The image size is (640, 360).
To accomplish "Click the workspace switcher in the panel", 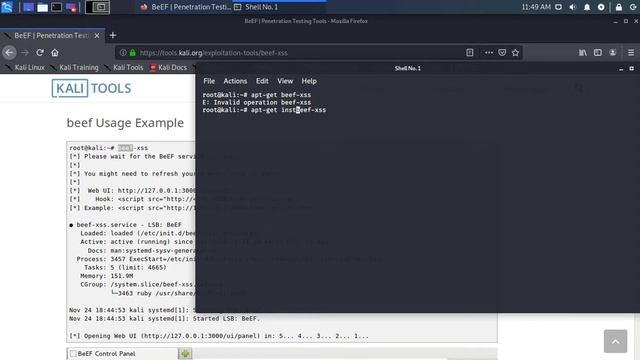I will pos(97,7).
